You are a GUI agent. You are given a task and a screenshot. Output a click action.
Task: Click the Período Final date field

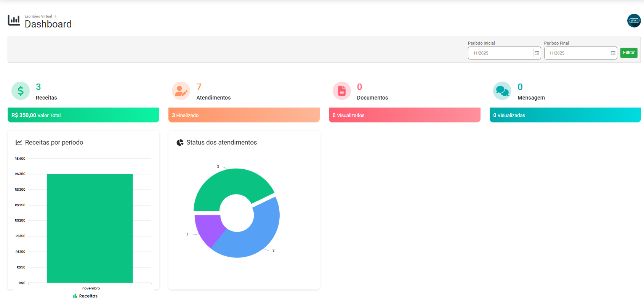577,53
